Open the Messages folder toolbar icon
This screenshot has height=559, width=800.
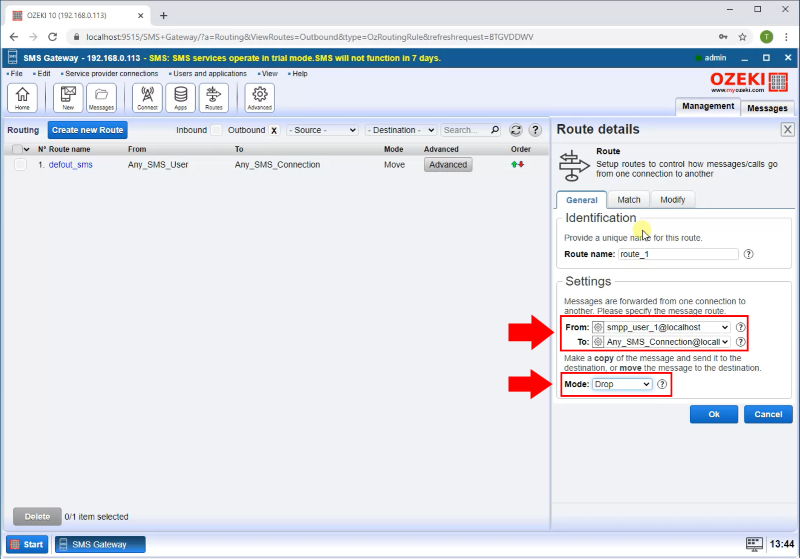(101, 98)
